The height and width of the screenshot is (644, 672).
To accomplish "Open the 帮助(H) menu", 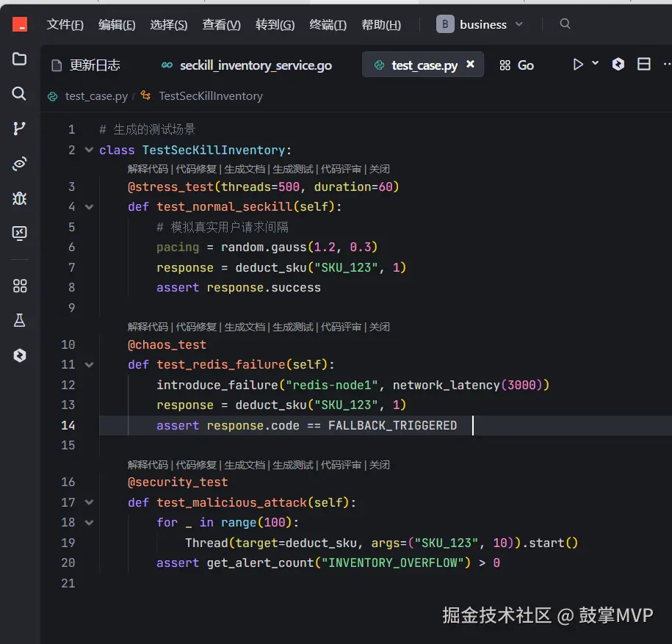I will tap(381, 24).
